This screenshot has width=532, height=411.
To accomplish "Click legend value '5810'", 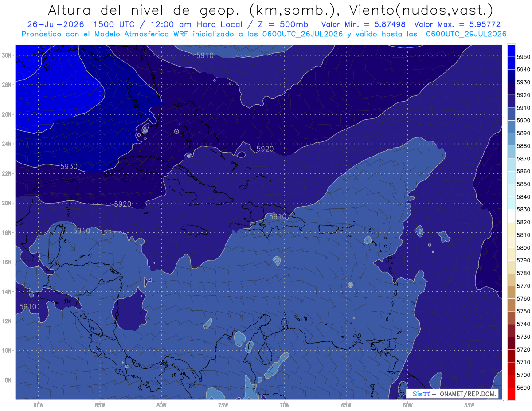I will pos(523,235).
